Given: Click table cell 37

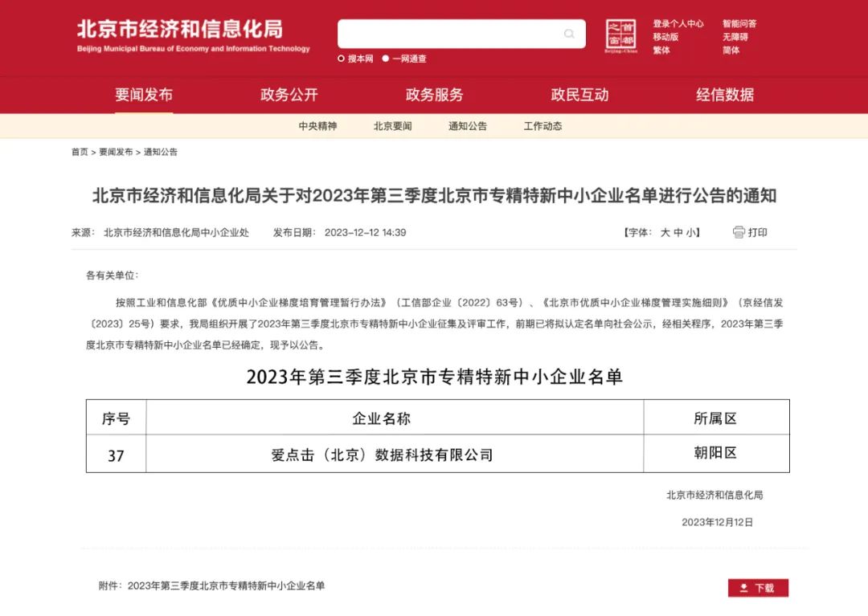Looking at the screenshot, I should (116, 455).
